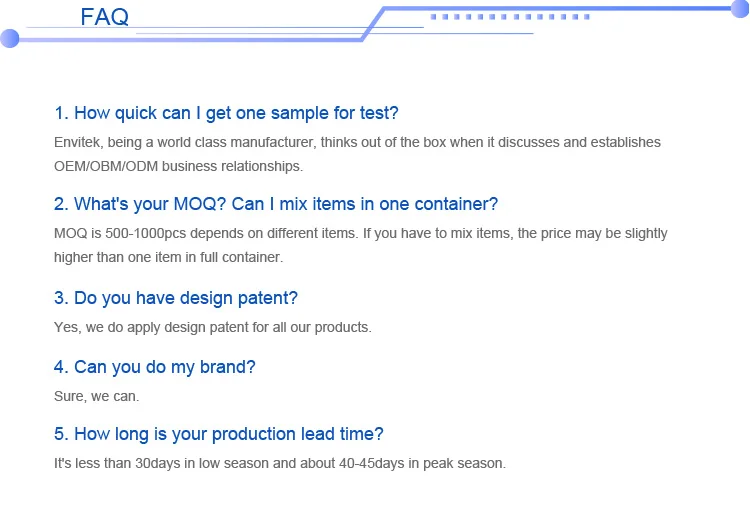
Task: Open question 5 about production lead time
Action: click(x=219, y=434)
